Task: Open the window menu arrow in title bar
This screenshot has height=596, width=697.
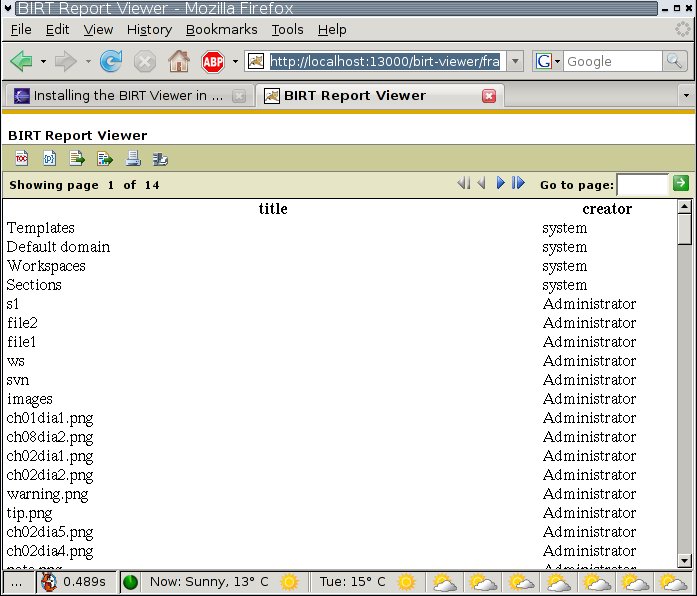Action: 8,8
